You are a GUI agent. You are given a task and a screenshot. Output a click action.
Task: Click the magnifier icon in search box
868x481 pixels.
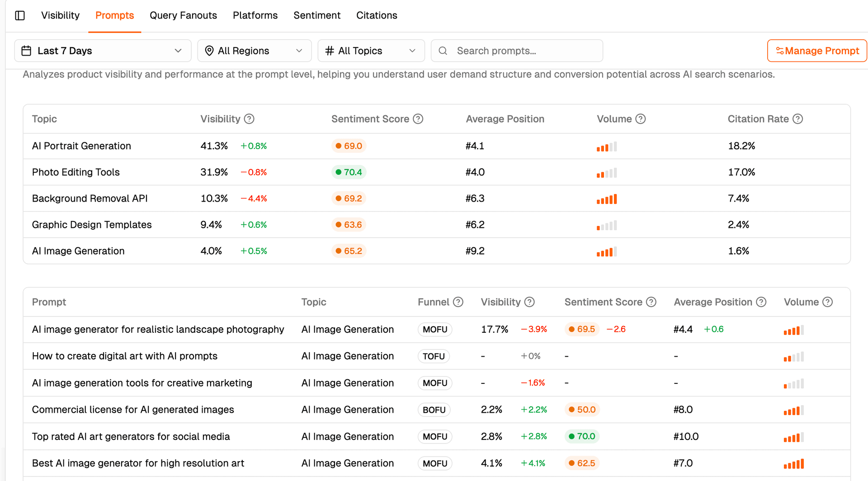[443, 51]
